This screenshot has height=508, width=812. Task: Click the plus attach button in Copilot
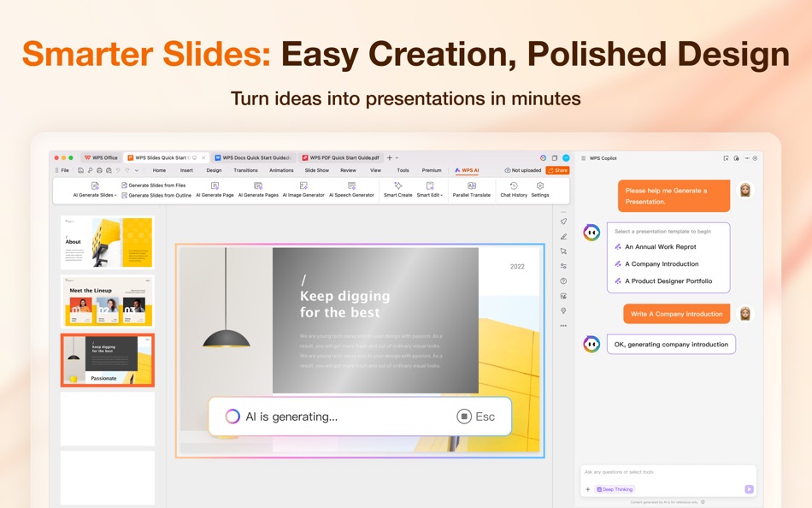click(588, 489)
